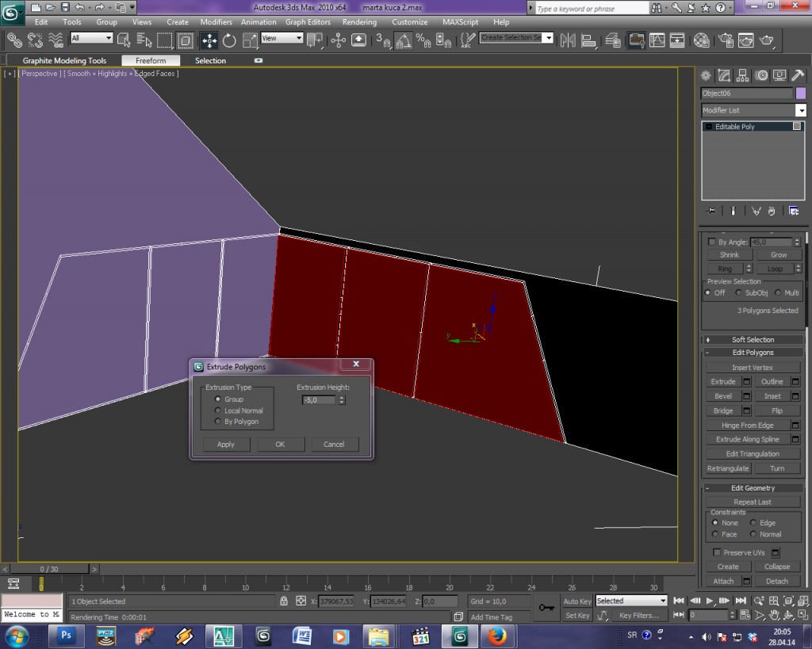Click OK in Extrude Polygons dialog
Image resolution: width=812 pixels, height=649 pixels.
[280, 444]
